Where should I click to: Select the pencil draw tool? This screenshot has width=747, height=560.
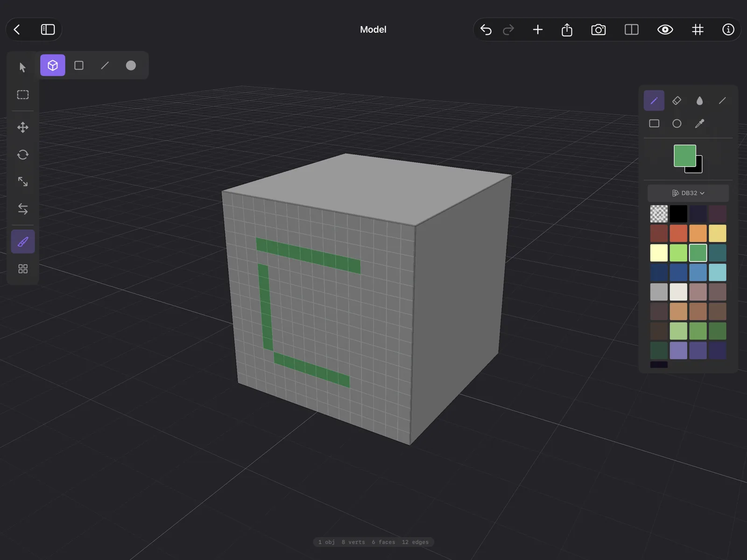click(x=654, y=101)
